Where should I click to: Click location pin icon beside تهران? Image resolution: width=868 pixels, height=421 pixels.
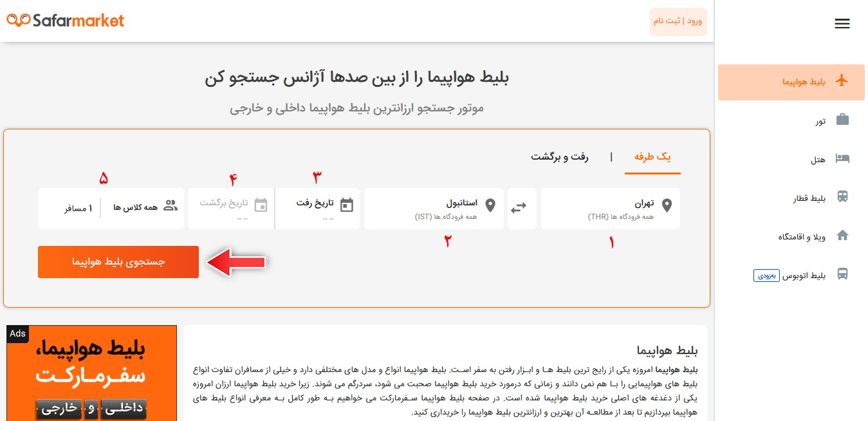(667, 206)
